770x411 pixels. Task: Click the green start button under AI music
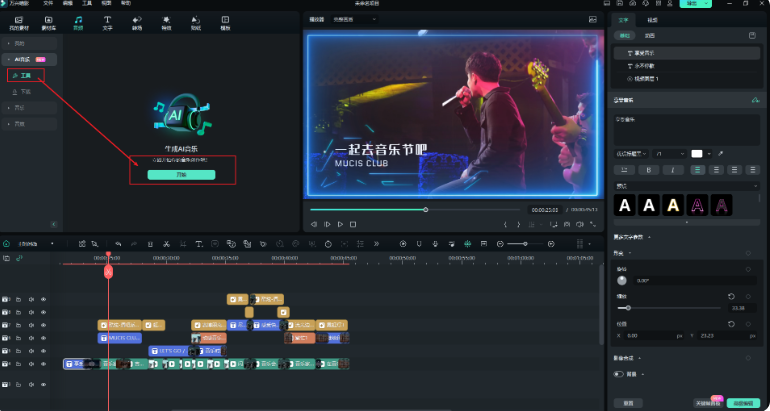pyautogui.click(x=181, y=175)
